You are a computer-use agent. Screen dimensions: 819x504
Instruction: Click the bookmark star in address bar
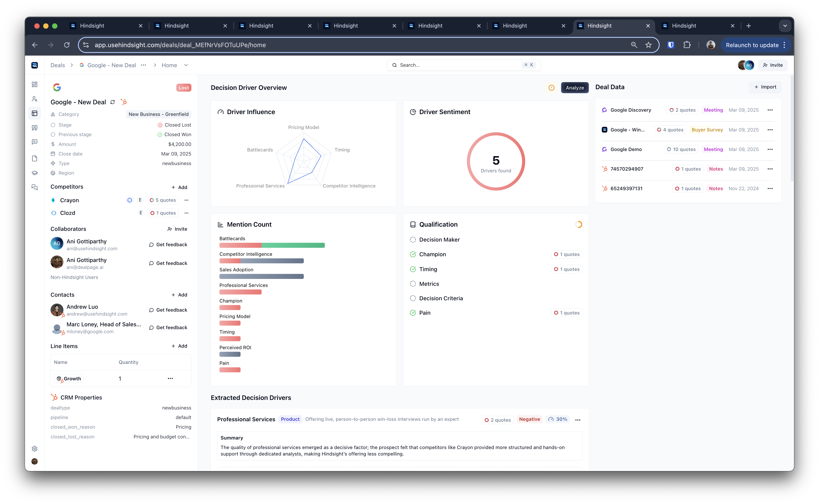click(649, 45)
